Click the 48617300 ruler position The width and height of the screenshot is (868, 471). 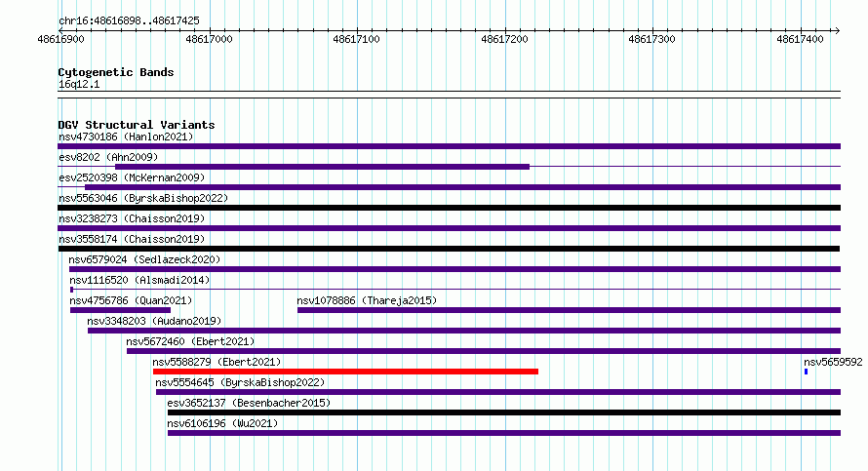[652, 39]
